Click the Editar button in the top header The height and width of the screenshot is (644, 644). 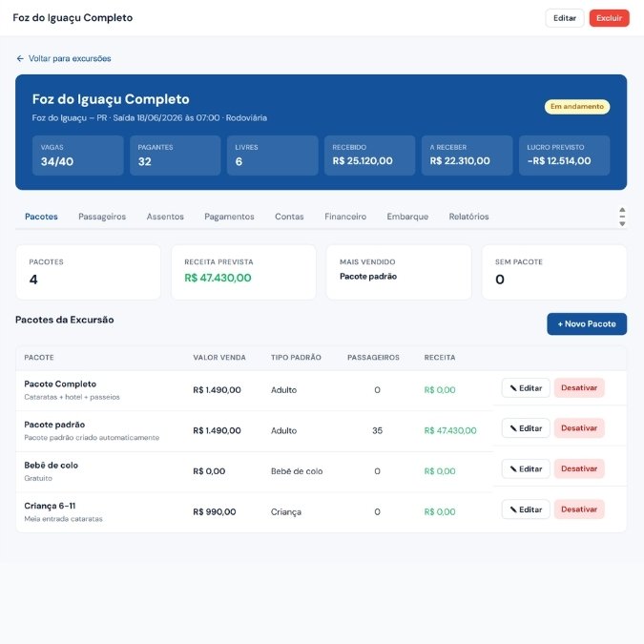(x=564, y=18)
